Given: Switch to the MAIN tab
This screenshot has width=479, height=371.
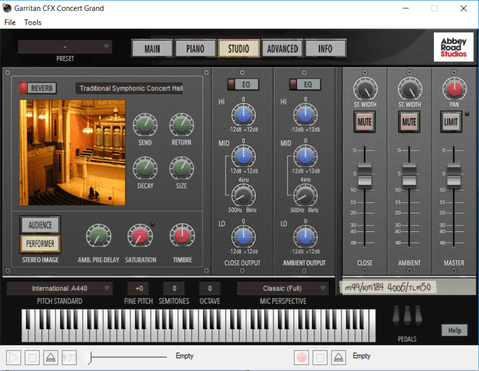Looking at the screenshot, I should pyautogui.click(x=152, y=49).
